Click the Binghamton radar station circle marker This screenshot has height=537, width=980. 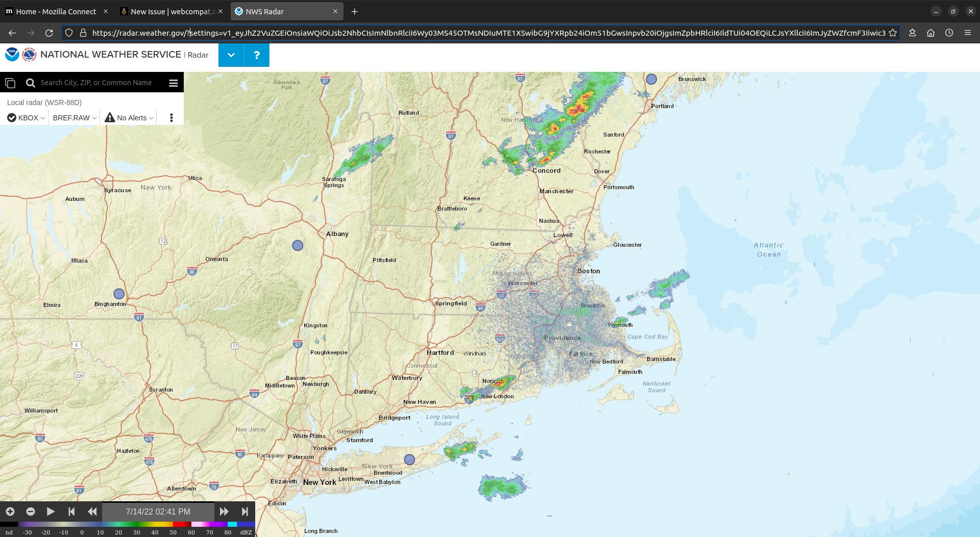118,293
